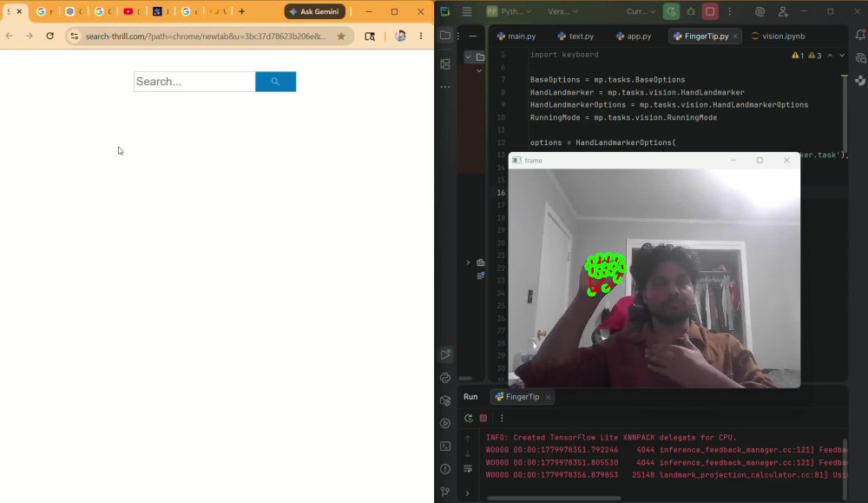Image resolution: width=868 pixels, height=503 pixels.
Task: Open Project panel options three-dot icon
Action: pyautogui.click(x=458, y=36)
